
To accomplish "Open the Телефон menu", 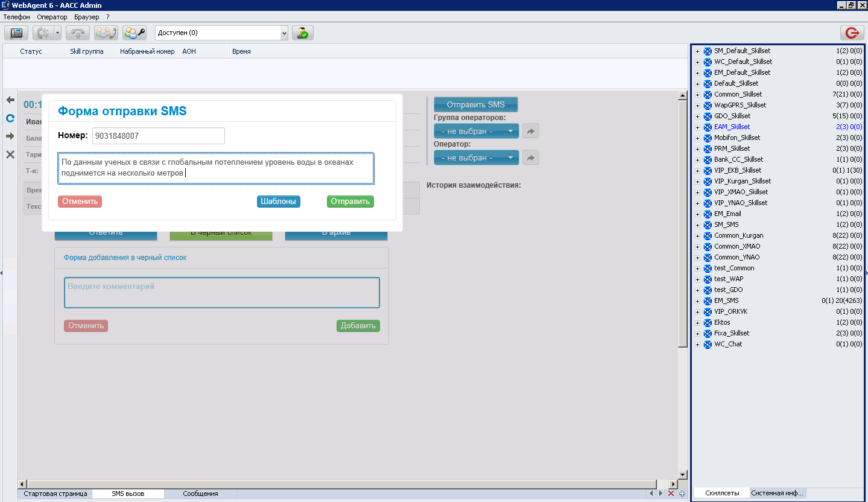I will (17, 17).
